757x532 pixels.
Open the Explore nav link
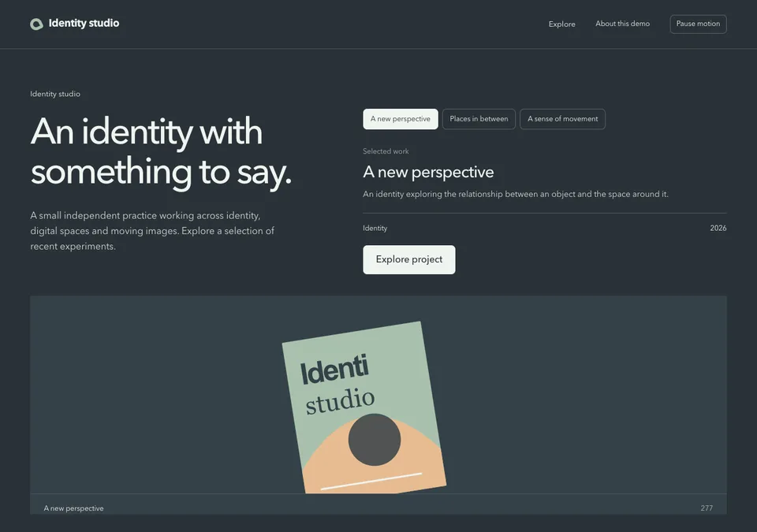pos(561,24)
